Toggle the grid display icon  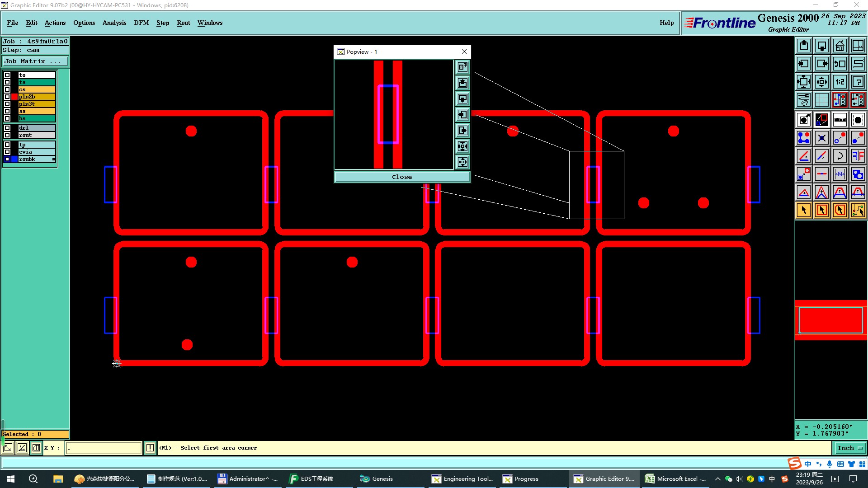[821, 100]
